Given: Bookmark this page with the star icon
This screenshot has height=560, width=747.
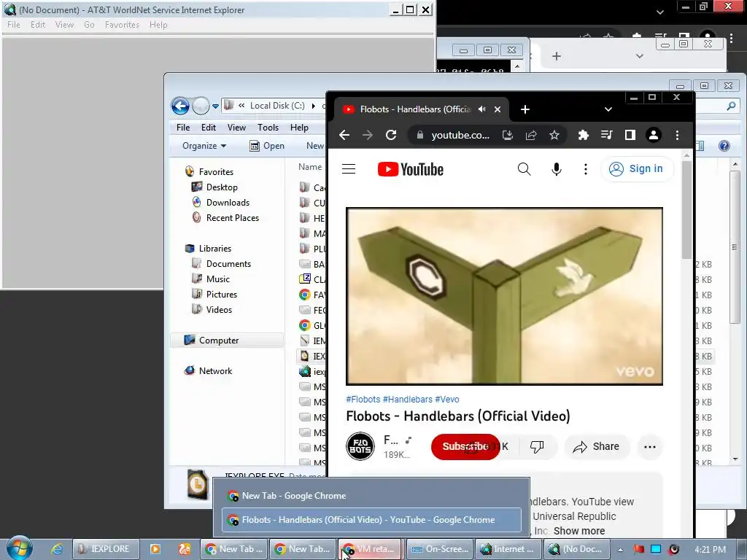Looking at the screenshot, I should (554, 135).
